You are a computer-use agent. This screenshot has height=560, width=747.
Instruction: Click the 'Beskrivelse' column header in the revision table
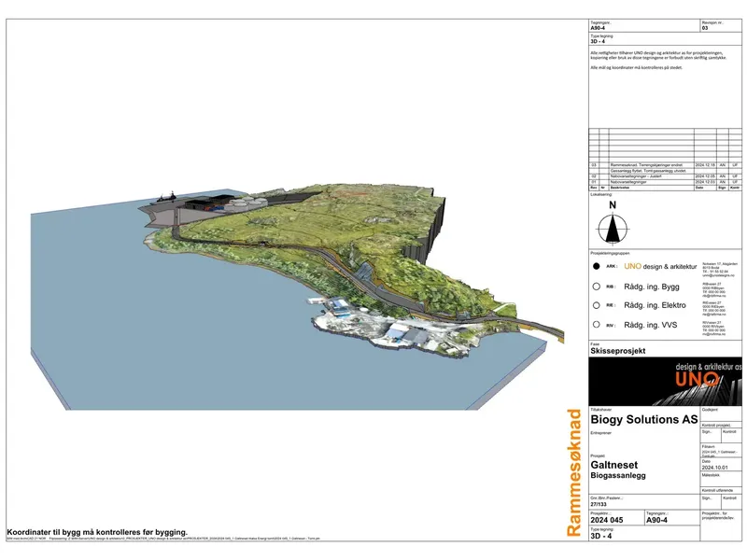[x=619, y=188]
